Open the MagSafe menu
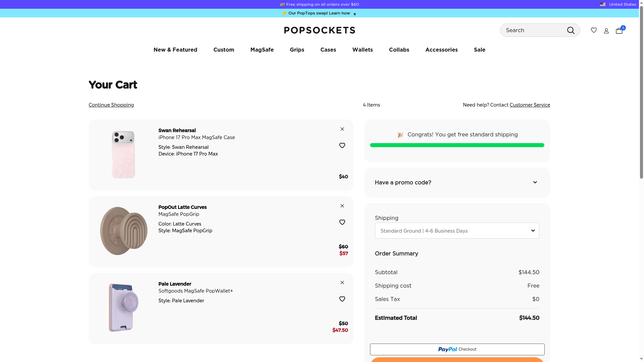 coord(262,50)
